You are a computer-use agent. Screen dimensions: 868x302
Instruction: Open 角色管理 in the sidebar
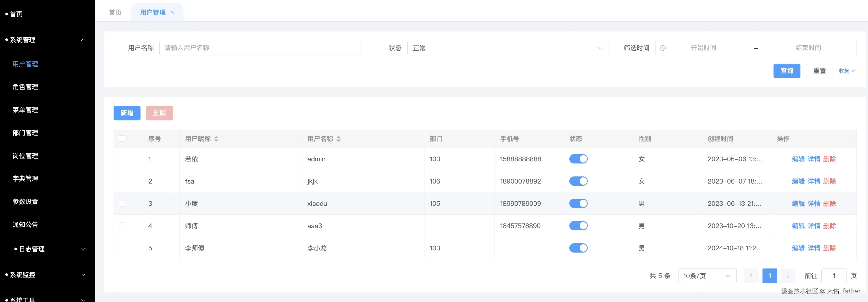(25, 87)
